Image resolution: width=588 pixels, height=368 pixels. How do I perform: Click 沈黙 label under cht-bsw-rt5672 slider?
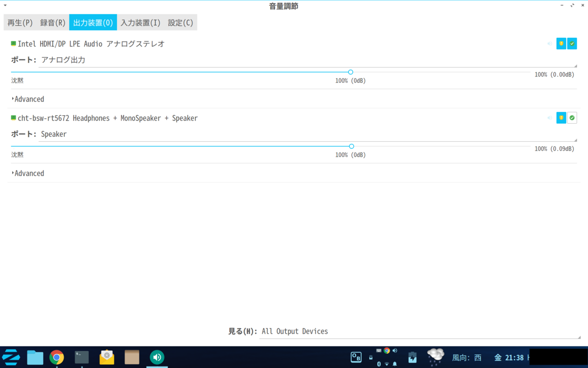17,155
